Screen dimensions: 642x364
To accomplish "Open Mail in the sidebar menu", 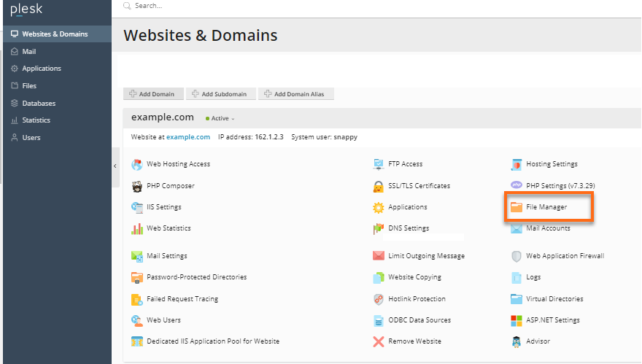I will click(29, 52).
